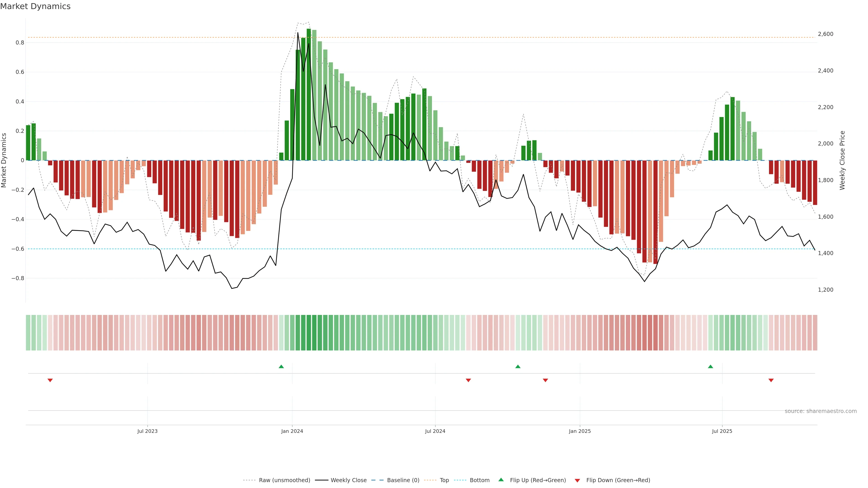Toggle the Flip Down legend entry
This screenshot has height=488, width=868.
click(618, 480)
